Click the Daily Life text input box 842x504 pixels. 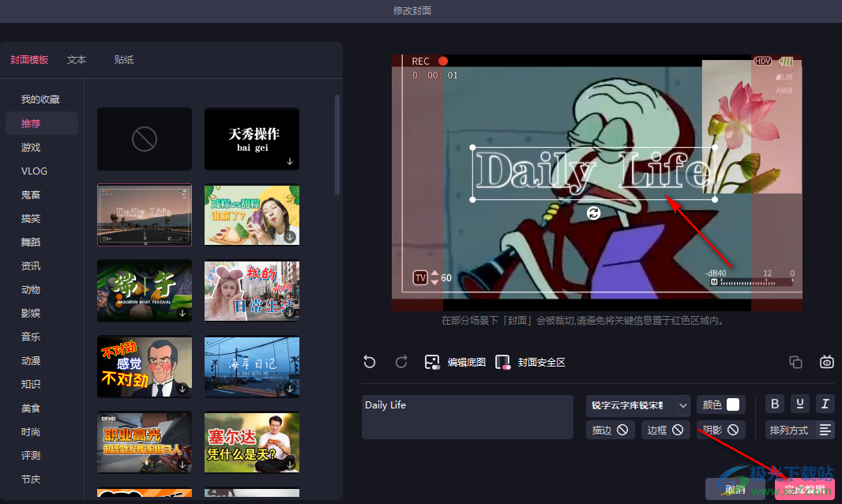click(x=467, y=417)
